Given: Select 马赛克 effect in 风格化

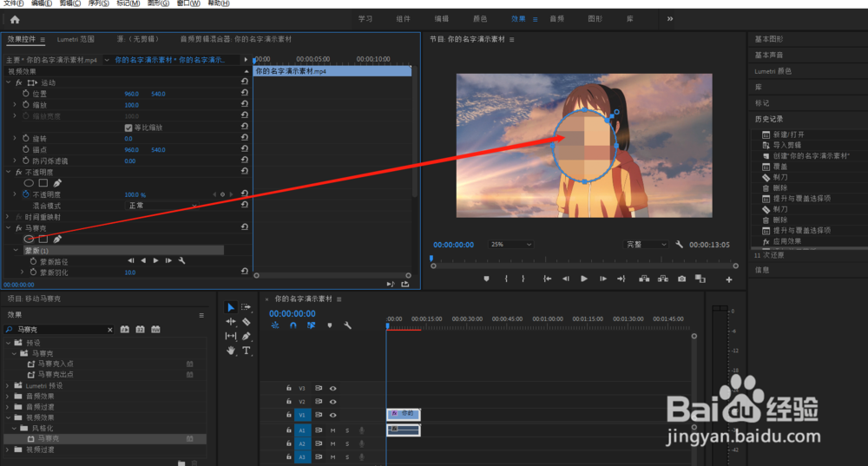Looking at the screenshot, I should coord(48,438).
